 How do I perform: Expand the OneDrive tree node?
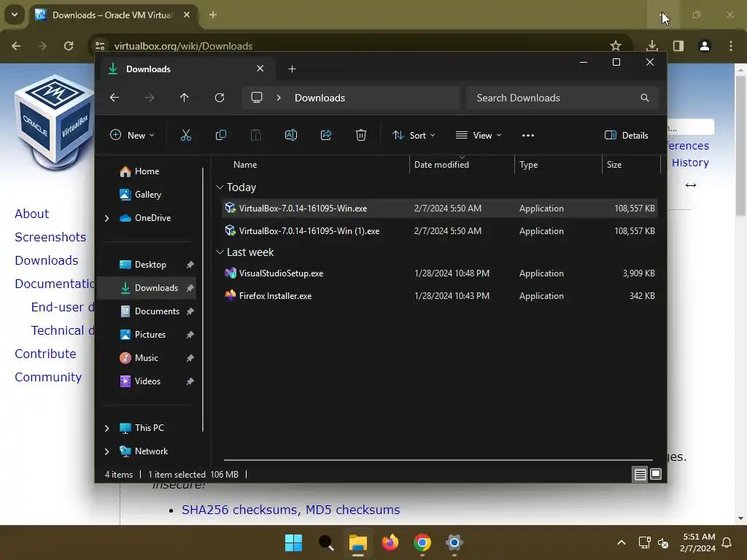(107, 218)
